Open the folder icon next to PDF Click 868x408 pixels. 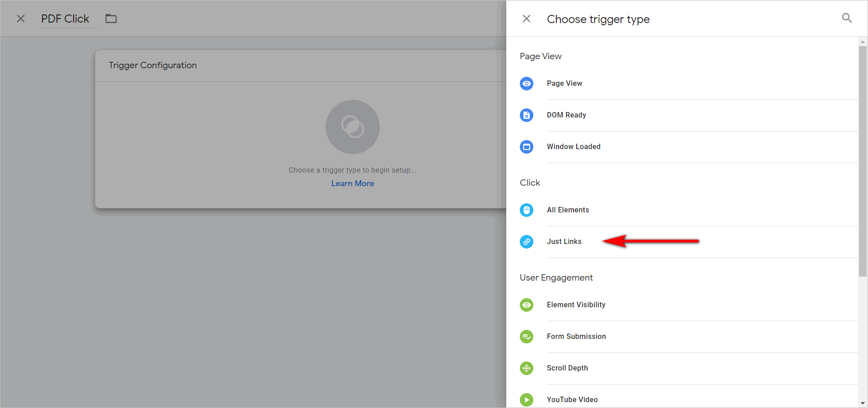(111, 18)
